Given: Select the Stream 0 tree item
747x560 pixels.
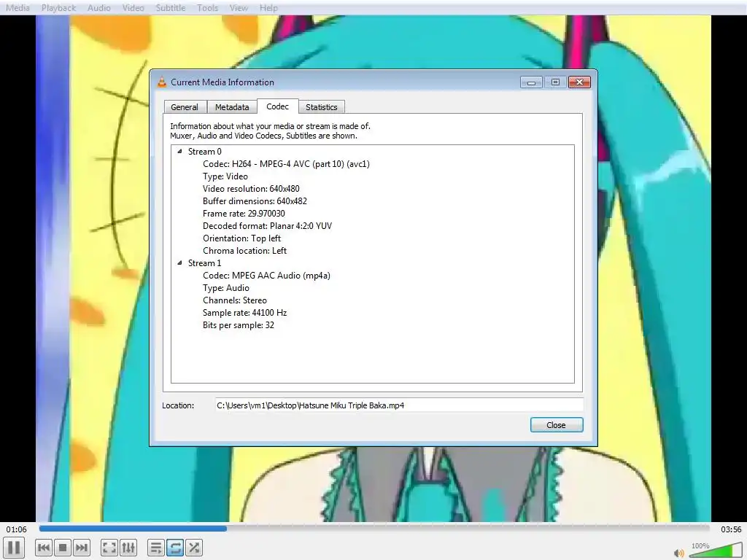Looking at the screenshot, I should [x=205, y=152].
